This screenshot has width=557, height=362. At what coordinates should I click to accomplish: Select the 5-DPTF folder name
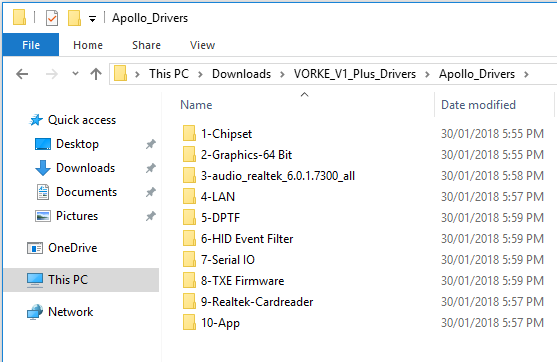coord(220,218)
